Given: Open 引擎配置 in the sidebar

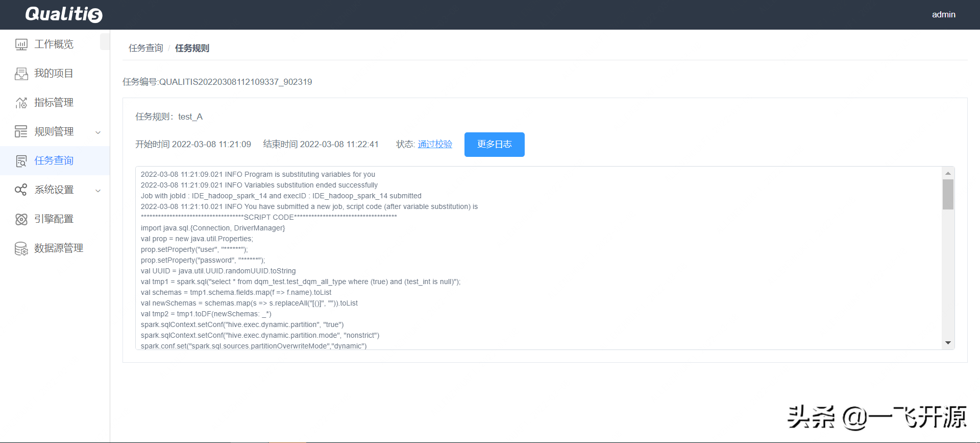Looking at the screenshot, I should (55, 219).
